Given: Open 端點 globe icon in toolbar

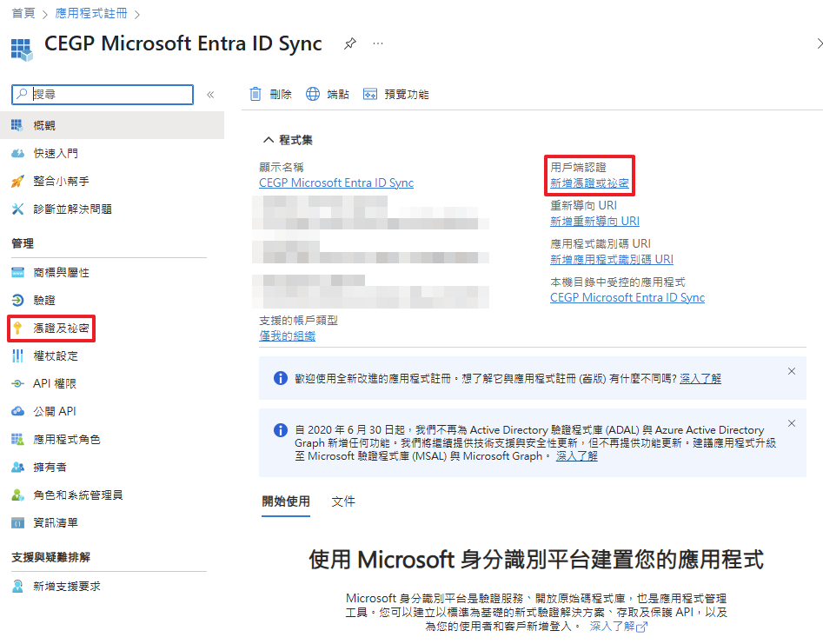Looking at the screenshot, I should [313, 94].
